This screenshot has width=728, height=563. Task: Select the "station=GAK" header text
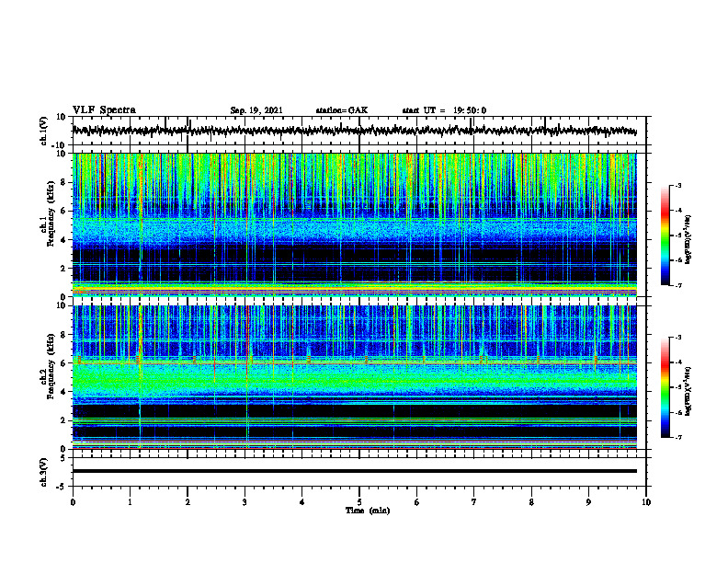(x=342, y=110)
